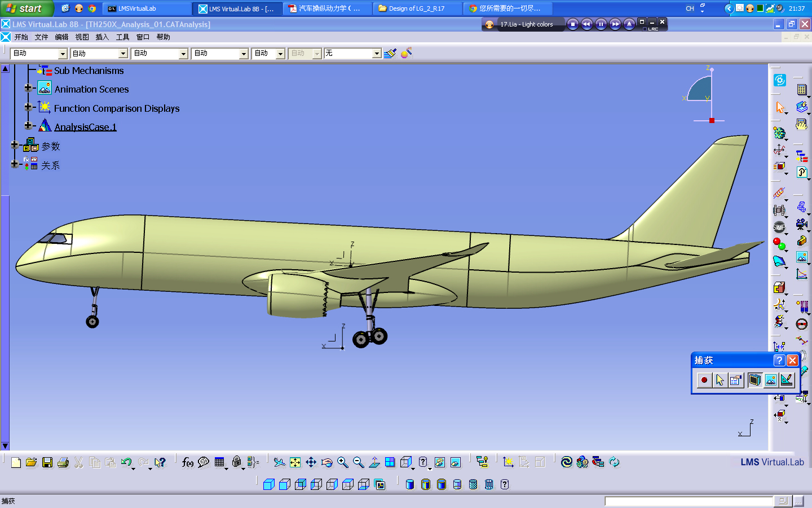Open the What's This help pointer

160,462
